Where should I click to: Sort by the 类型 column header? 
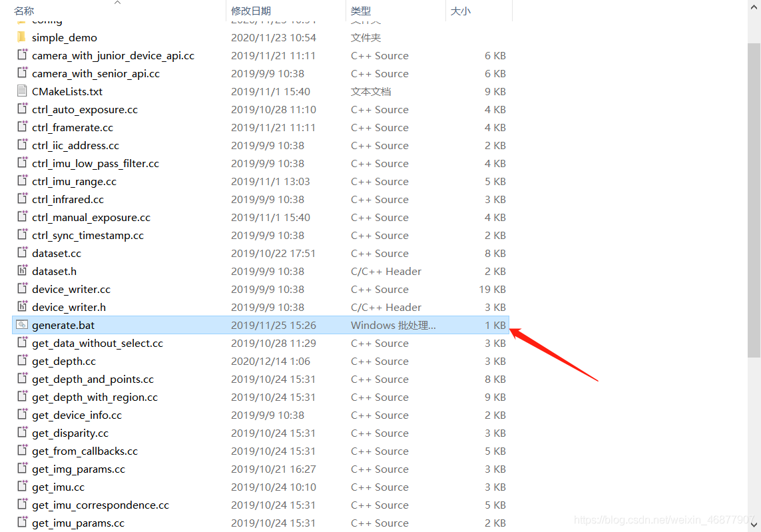pyautogui.click(x=361, y=11)
